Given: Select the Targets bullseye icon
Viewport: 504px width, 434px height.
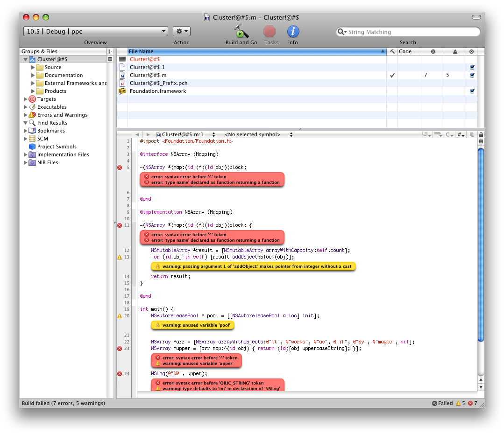Looking at the screenshot, I should (32, 99).
